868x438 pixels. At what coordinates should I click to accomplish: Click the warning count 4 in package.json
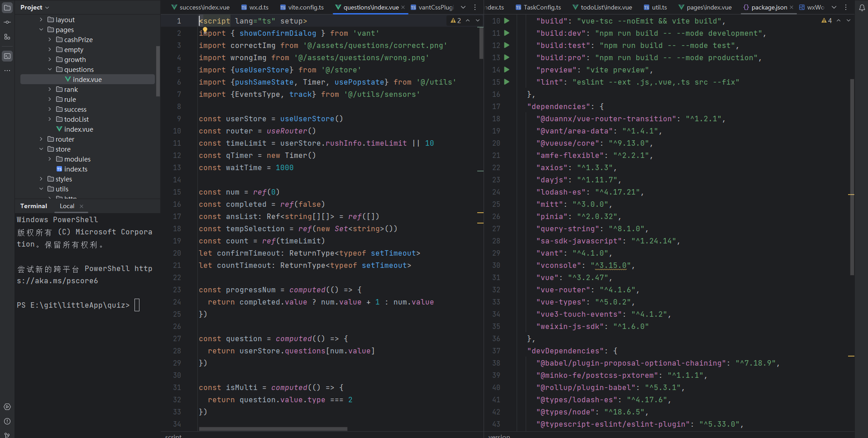coord(826,21)
